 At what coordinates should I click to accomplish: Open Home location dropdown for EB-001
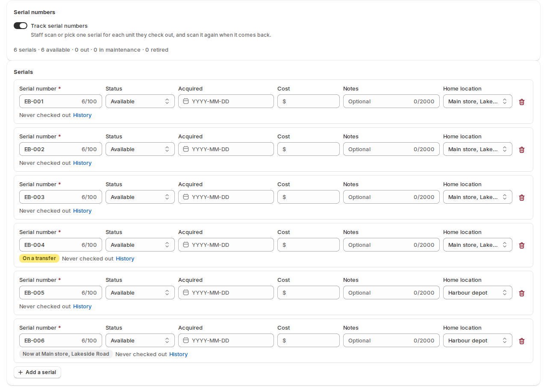click(478, 101)
